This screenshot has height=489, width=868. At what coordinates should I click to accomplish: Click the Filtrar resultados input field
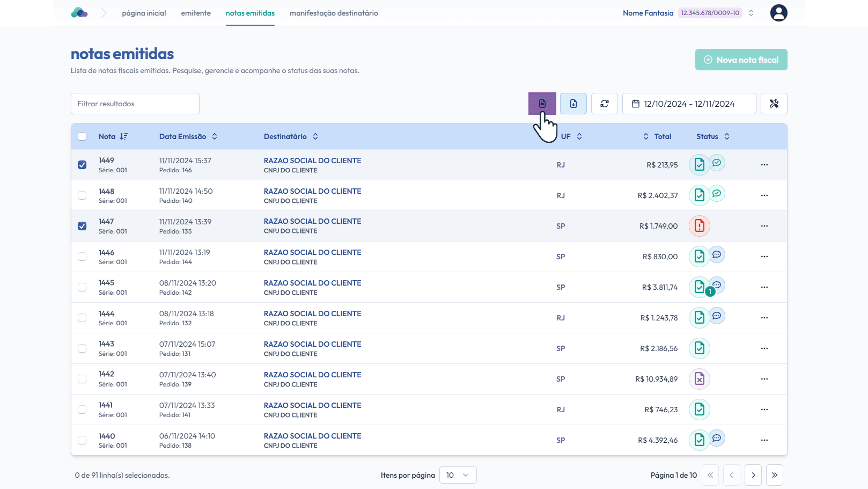tap(135, 104)
